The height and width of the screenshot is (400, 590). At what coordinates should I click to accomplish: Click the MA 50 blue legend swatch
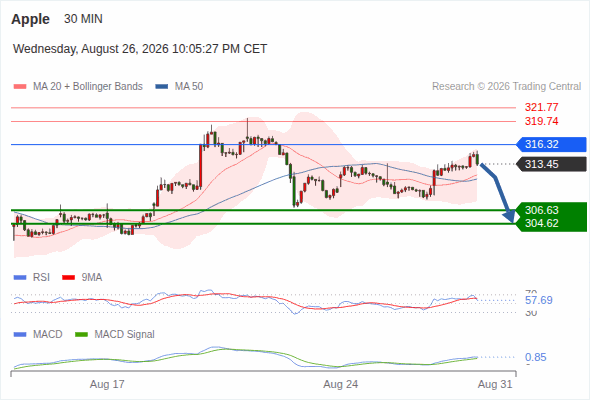(x=162, y=87)
